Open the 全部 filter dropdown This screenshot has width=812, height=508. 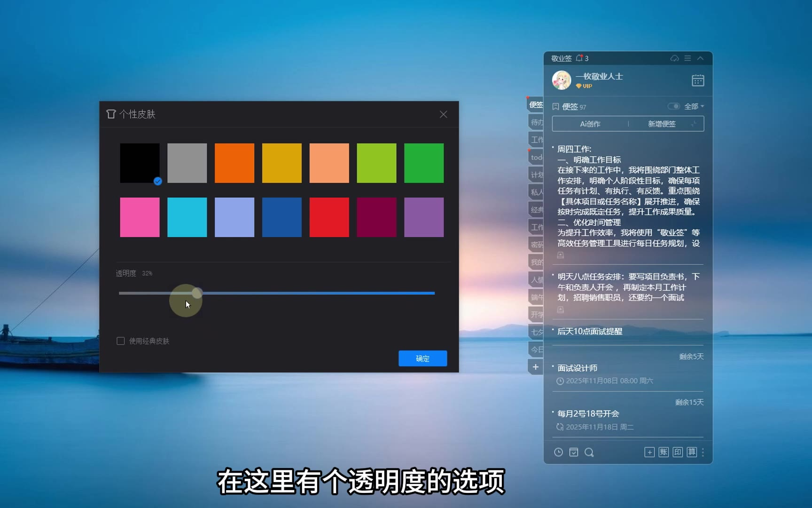[x=694, y=106]
